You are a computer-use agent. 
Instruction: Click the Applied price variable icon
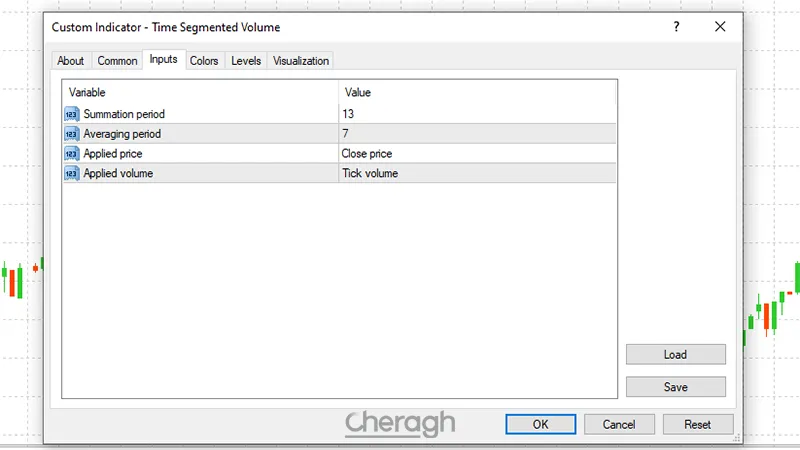point(71,154)
